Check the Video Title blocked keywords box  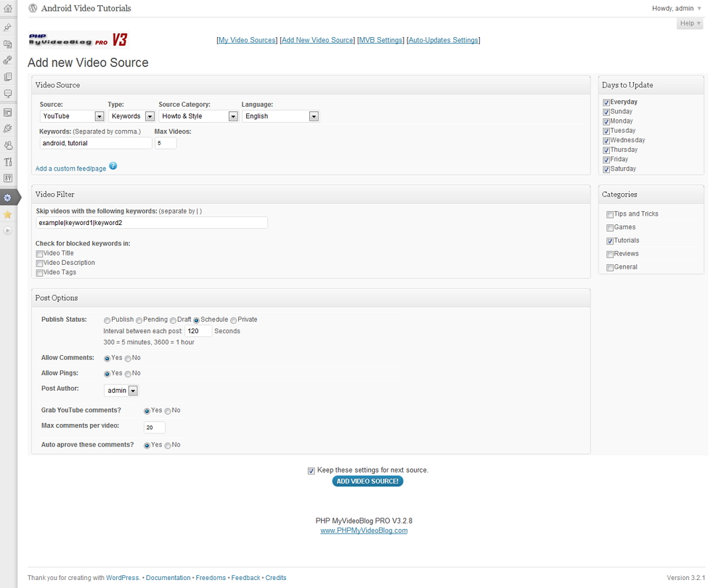pos(40,254)
